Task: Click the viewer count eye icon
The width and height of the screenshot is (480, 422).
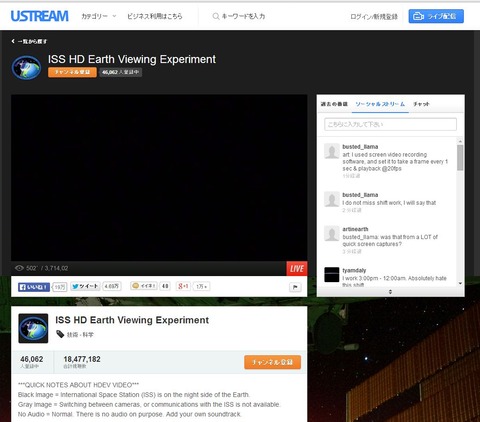Action: click(19, 268)
